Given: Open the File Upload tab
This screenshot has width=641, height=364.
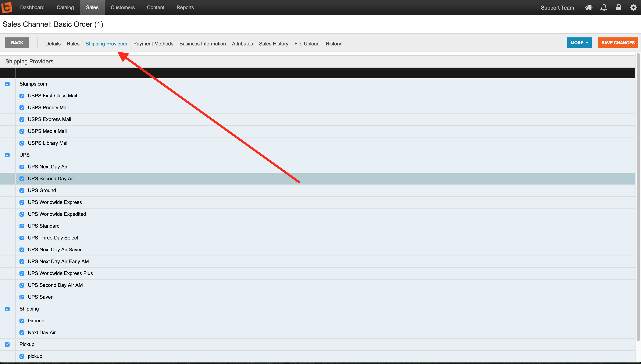Looking at the screenshot, I should tap(307, 44).
